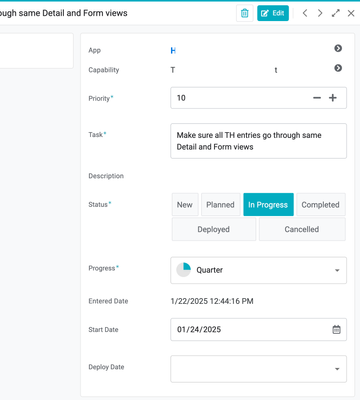Set Status to Planned
This screenshot has width=360, height=400.
coord(220,205)
